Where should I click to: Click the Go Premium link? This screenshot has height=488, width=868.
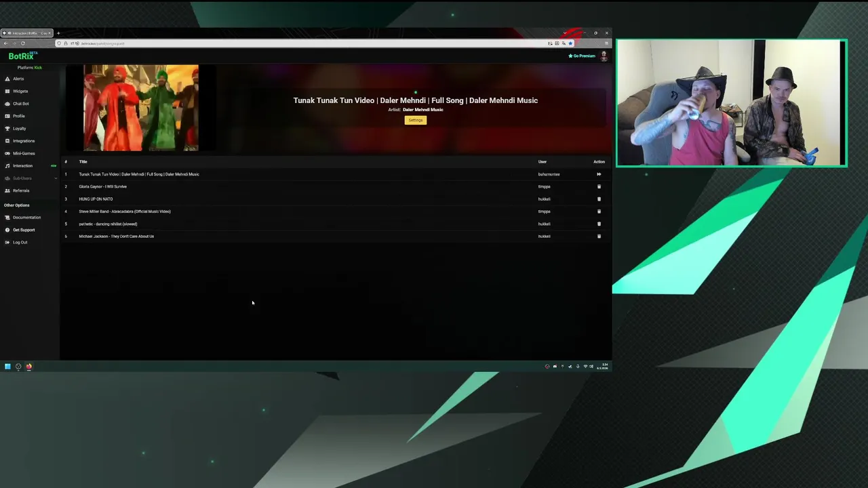tap(582, 56)
